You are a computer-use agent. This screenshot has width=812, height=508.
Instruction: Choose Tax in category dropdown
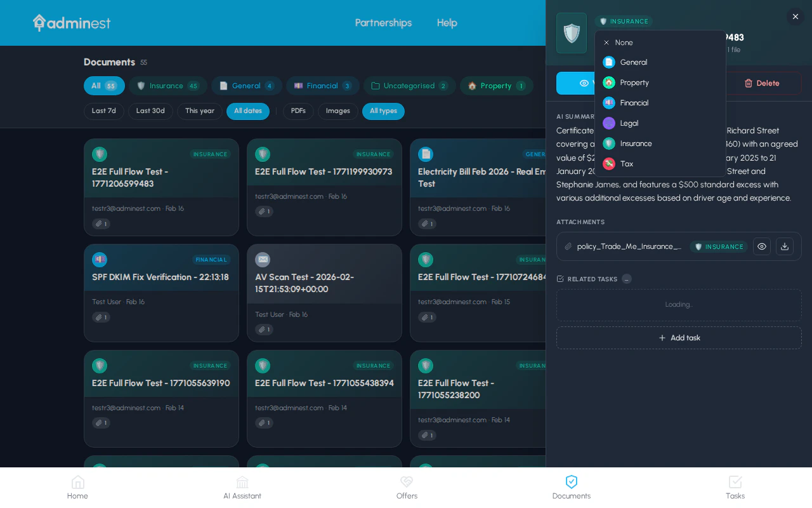[x=660, y=164]
